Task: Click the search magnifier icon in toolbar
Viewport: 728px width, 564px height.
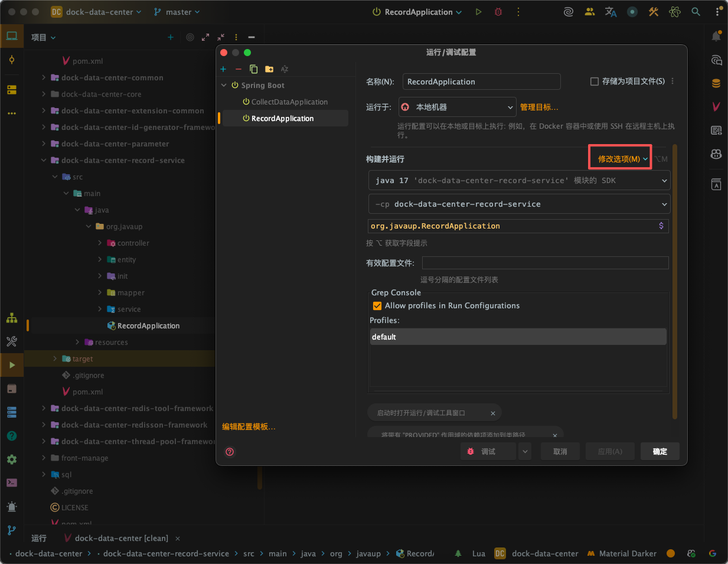Action: 696,12
